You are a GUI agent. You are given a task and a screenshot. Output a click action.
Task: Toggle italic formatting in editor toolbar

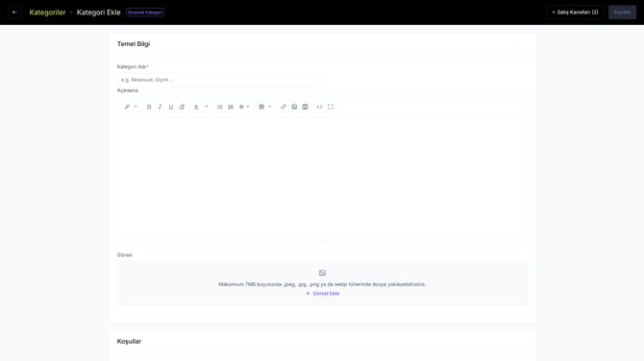tap(160, 107)
